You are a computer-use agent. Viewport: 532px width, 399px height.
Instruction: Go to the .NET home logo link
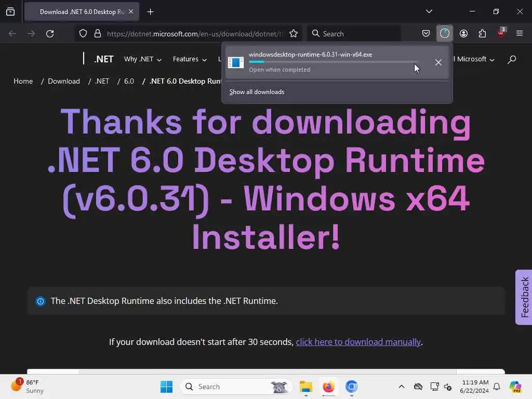104,59
